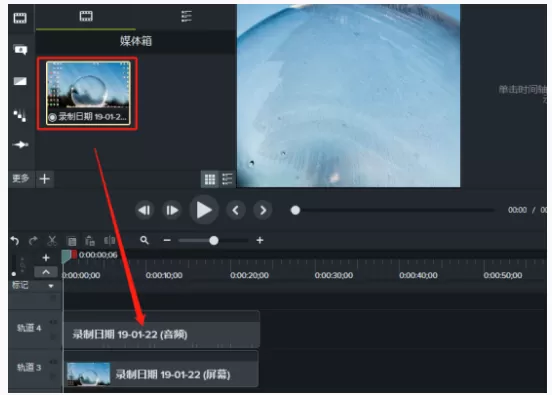Click the 00:00 elapsed time readout

tap(517, 210)
